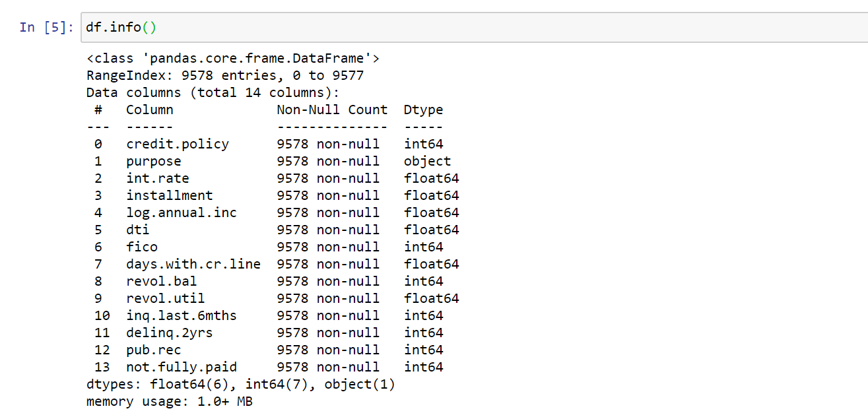Click the credit.policy column name
Screen dimensions: 868x419
178,145
